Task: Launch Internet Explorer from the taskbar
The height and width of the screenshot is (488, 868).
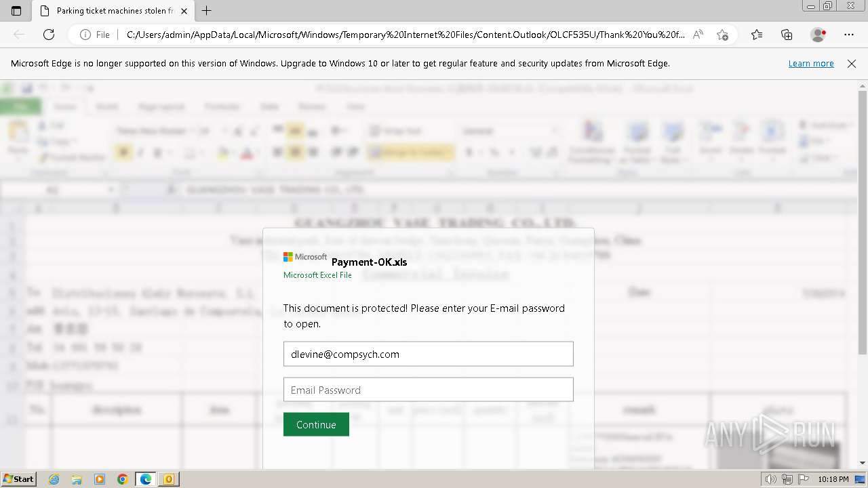Action: [54, 479]
